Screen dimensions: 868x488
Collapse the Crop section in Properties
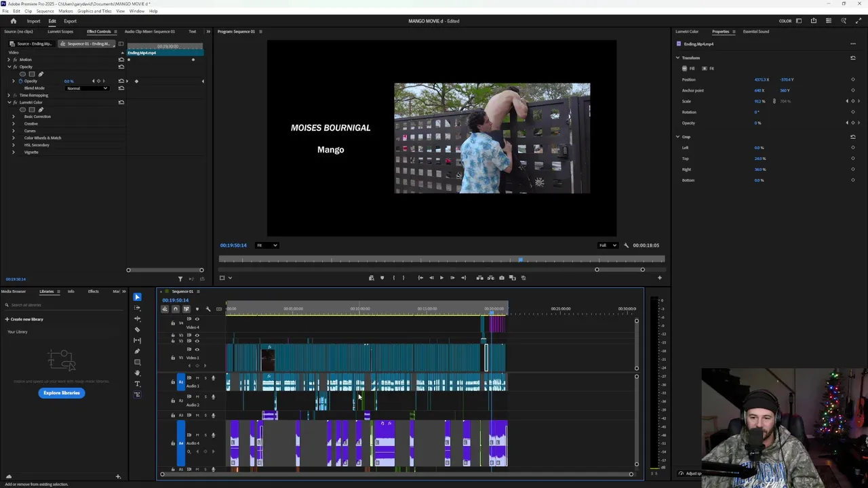[x=677, y=137]
